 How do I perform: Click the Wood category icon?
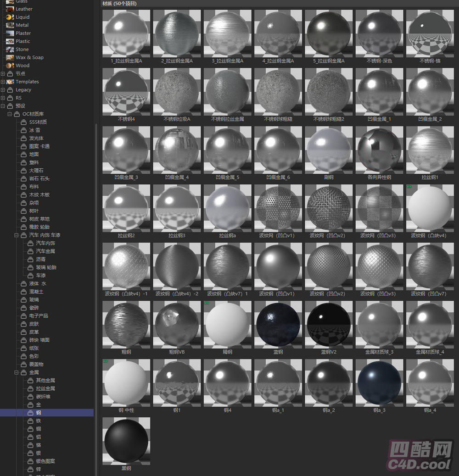tap(10, 66)
